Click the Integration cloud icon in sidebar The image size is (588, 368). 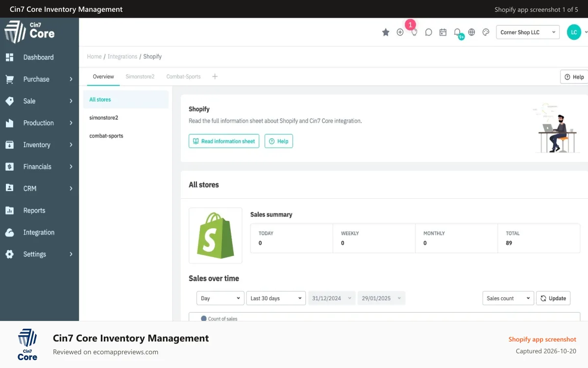pyautogui.click(x=9, y=233)
